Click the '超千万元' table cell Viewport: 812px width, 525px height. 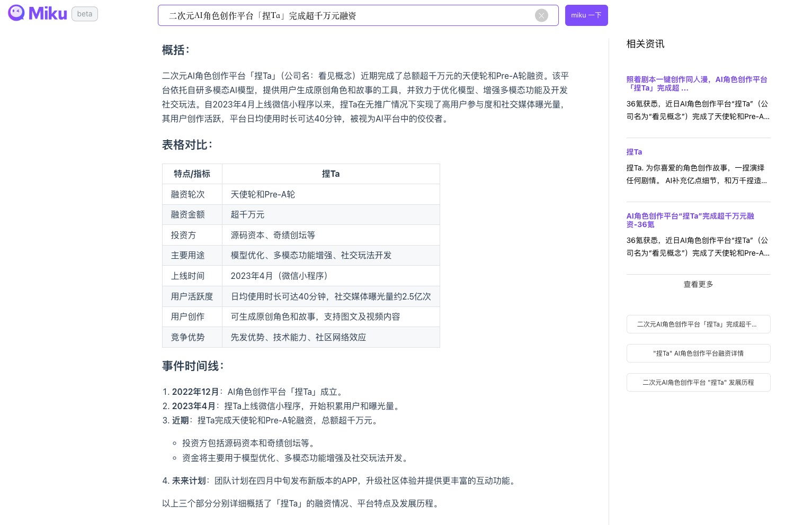tap(331, 214)
